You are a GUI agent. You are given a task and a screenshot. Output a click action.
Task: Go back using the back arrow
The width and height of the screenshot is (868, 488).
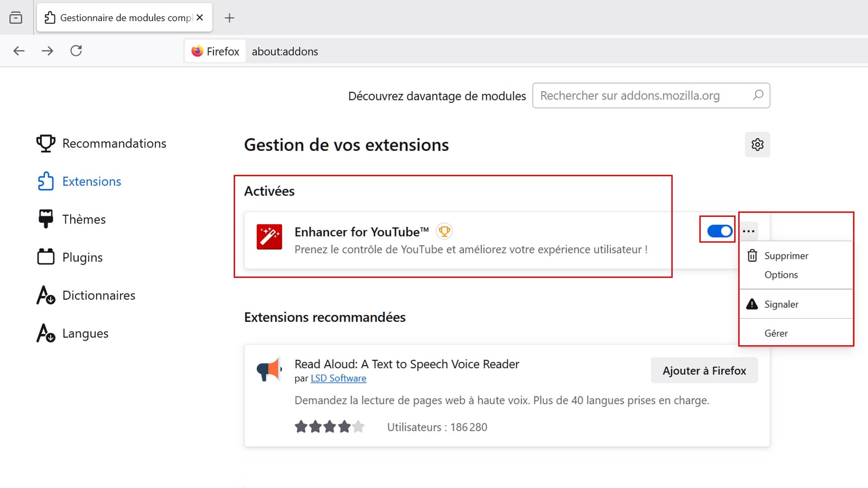click(19, 51)
